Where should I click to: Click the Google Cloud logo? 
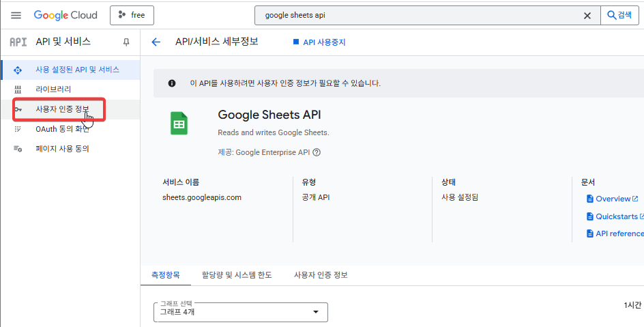click(x=65, y=16)
